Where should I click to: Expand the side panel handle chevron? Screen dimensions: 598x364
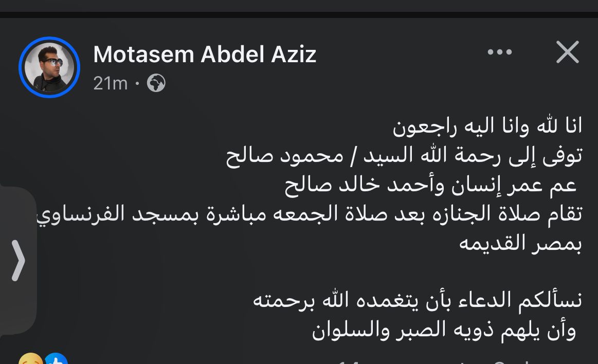pyautogui.click(x=19, y=261)
